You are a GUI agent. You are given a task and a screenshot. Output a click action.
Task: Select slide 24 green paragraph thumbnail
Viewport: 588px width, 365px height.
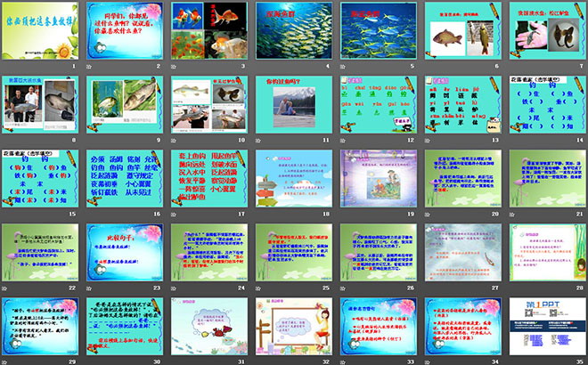209,253
